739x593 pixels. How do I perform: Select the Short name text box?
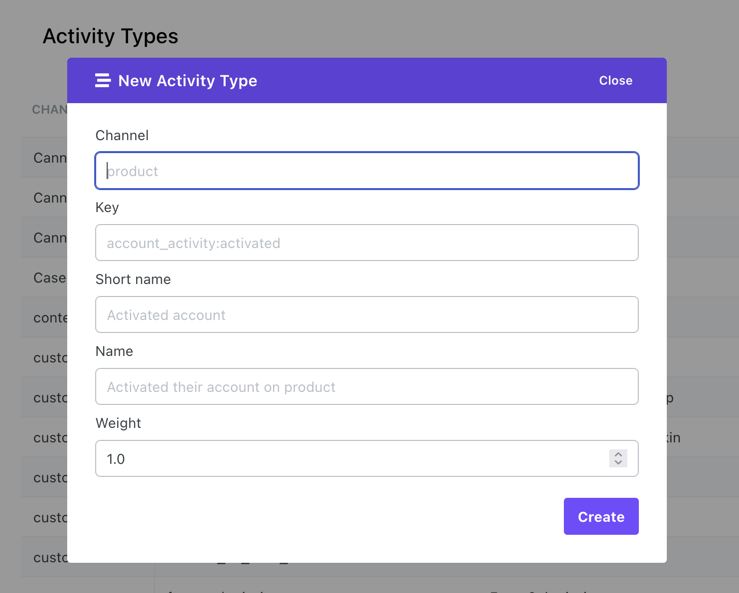point(366,315)
